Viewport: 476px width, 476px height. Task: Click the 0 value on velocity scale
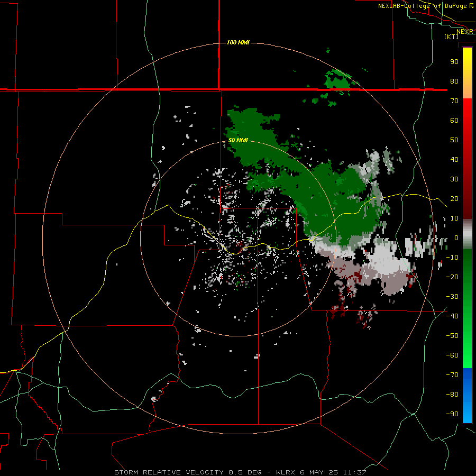456,237
